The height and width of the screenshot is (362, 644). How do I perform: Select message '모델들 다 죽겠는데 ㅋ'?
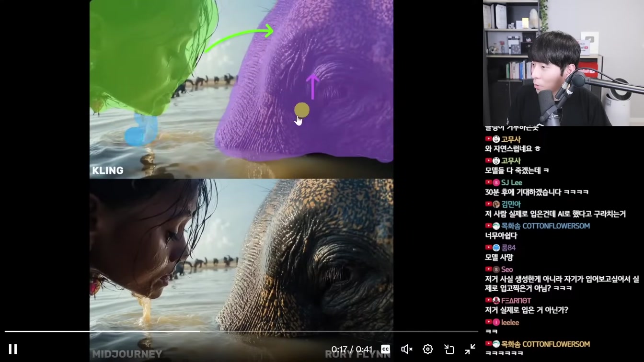(x=517, y=170)
